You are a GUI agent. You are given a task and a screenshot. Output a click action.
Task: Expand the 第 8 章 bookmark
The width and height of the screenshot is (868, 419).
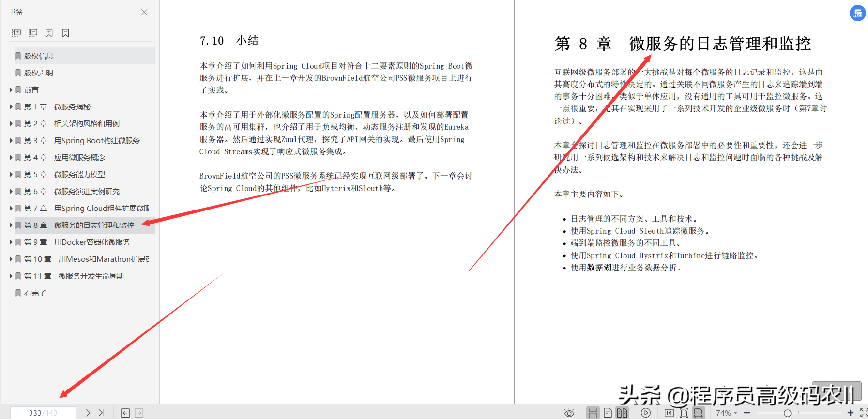pos(11,225)
